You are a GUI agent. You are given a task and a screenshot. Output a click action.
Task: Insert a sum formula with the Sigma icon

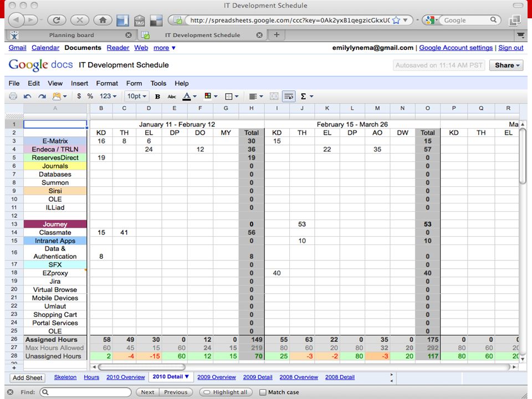pyautogui.click(x=303, y=96)
